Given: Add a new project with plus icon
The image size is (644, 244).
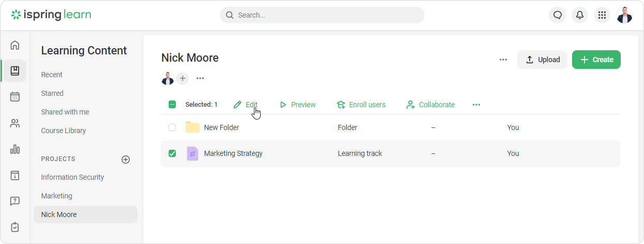Looking at the screenshot, I should coord(126,160).
